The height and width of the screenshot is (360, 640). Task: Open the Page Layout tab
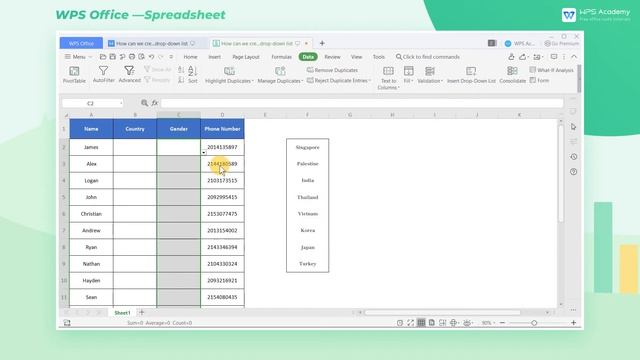[246, 57]
